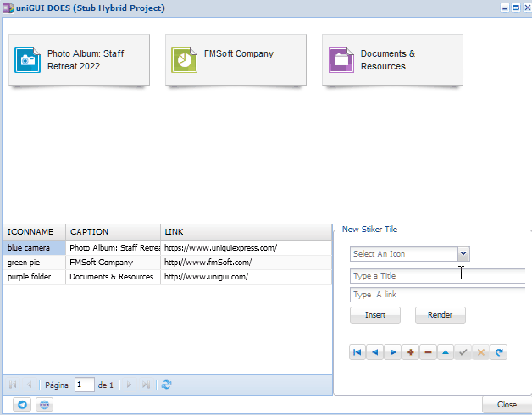
Task: Open Documents & Resources tile
Action: pyautogui.click(x=392, y=60)
